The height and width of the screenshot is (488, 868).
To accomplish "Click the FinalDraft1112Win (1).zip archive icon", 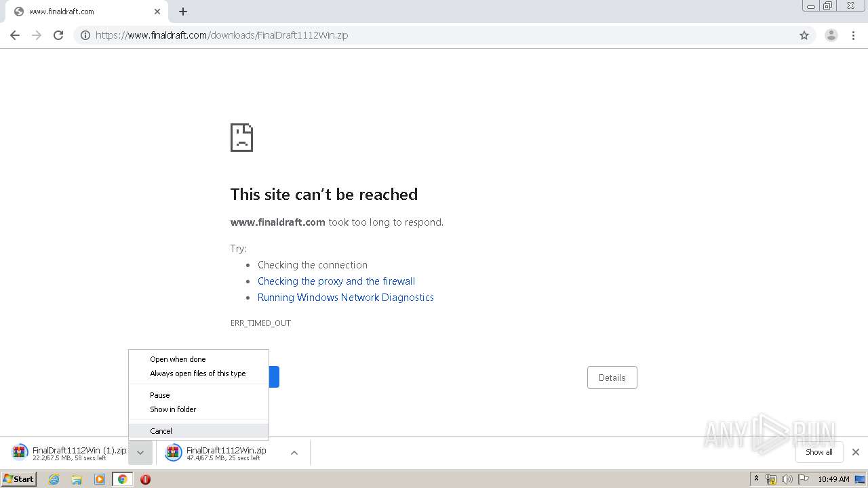I will click(x=20, y=453).
